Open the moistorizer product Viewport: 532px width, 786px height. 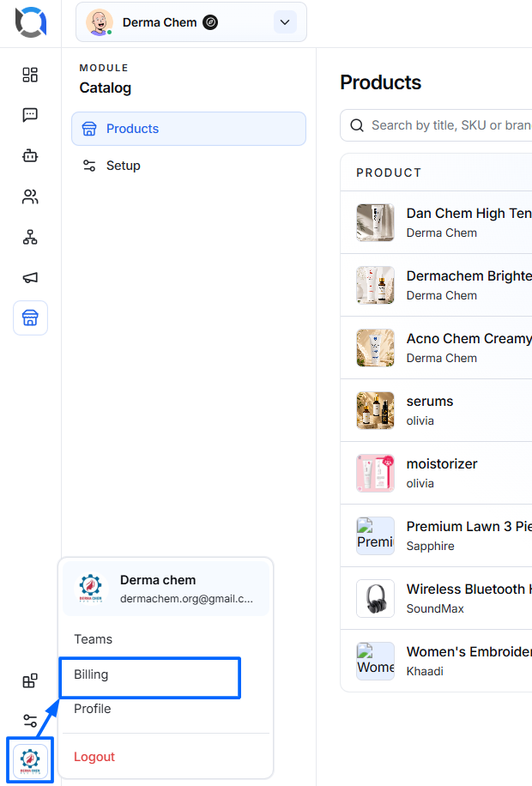click(x=436, y=473)
